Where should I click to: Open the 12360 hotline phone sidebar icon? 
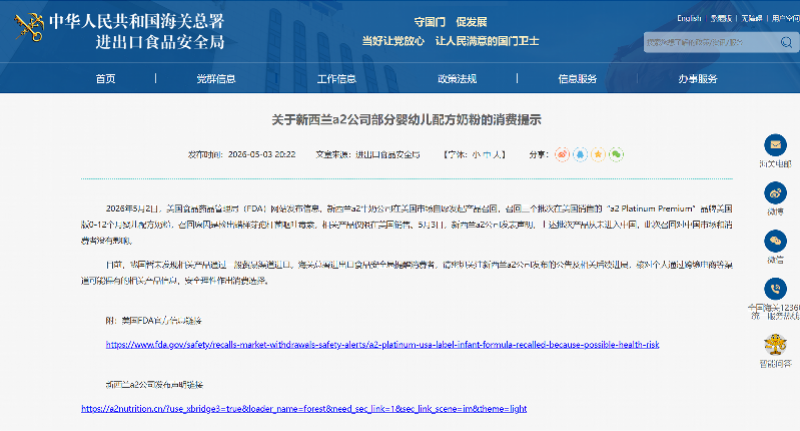775,289
